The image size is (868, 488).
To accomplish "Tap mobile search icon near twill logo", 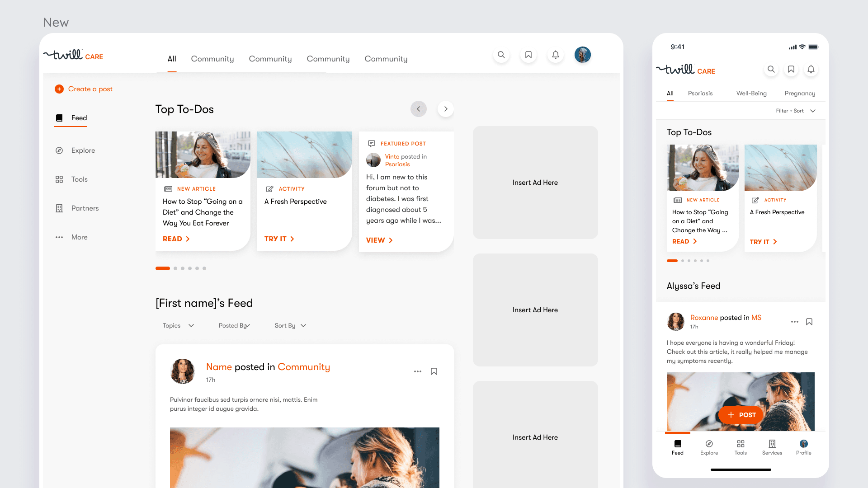I will pyautogui.click(x=771, y=69).
